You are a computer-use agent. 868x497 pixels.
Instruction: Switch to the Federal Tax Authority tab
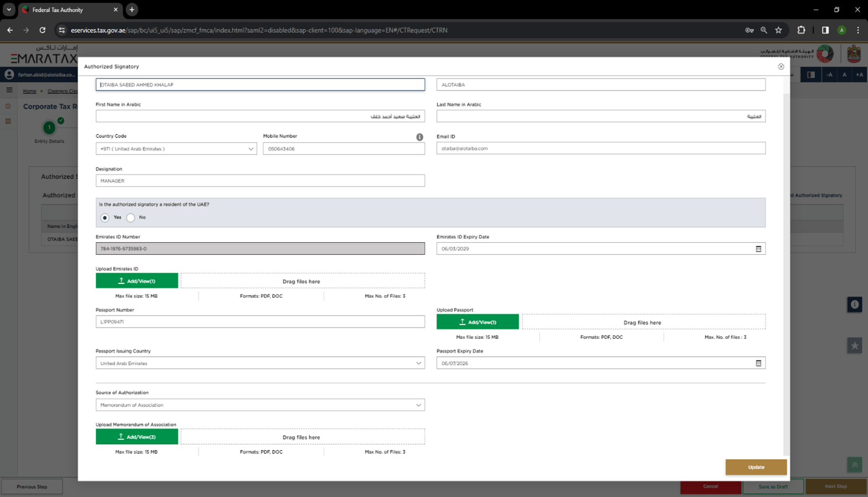coord(70,10)
